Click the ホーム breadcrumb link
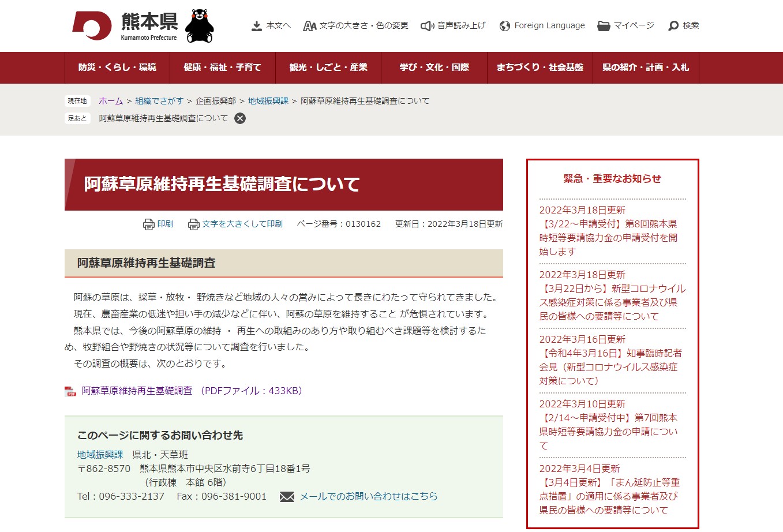This screenshot has width=783, height=532. click(111, 101)
